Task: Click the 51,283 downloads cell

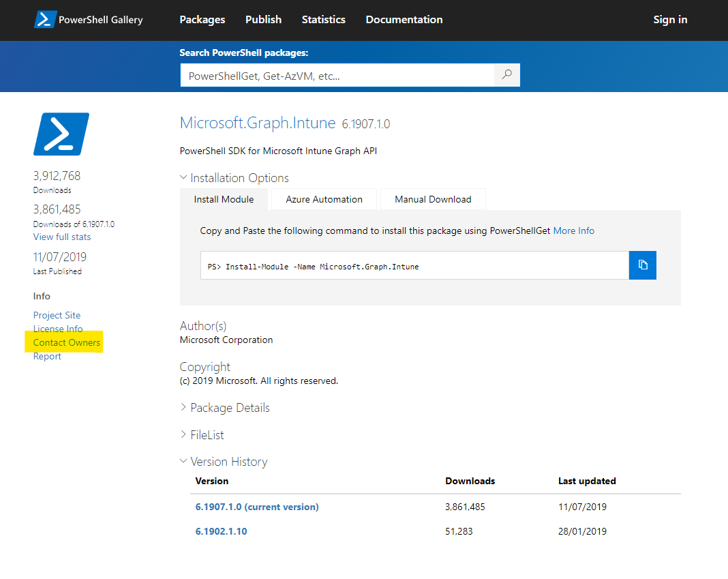Action: (x=459, y=531)
